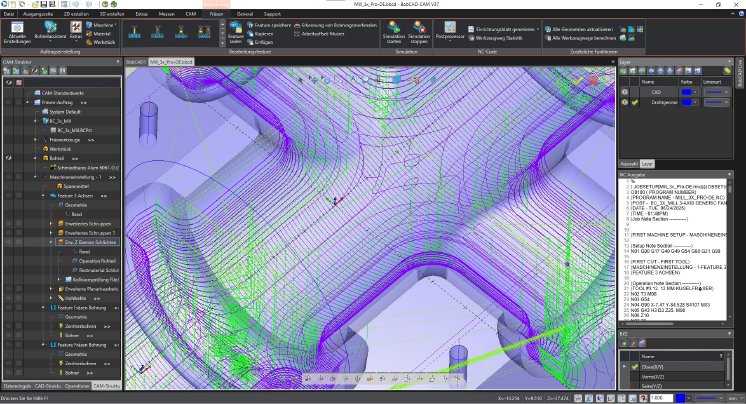
Task: Open the Messen ribbon tab
Action: point(167,16)
